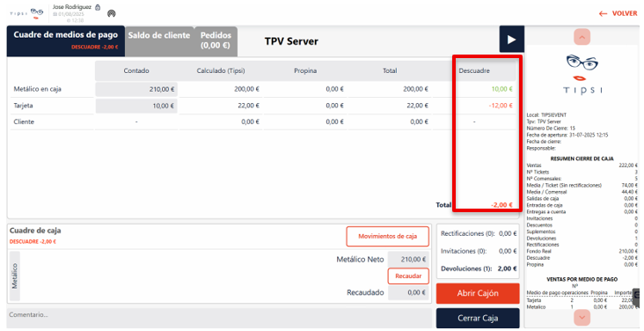Click the play arrow button beside TPV Server
The height and width of the screenshot is (331, 644).
[511, 39]
